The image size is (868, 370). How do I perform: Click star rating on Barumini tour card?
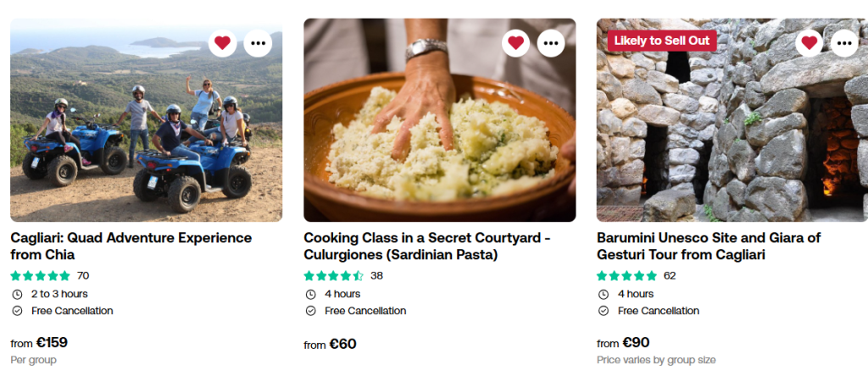point(626,275)
